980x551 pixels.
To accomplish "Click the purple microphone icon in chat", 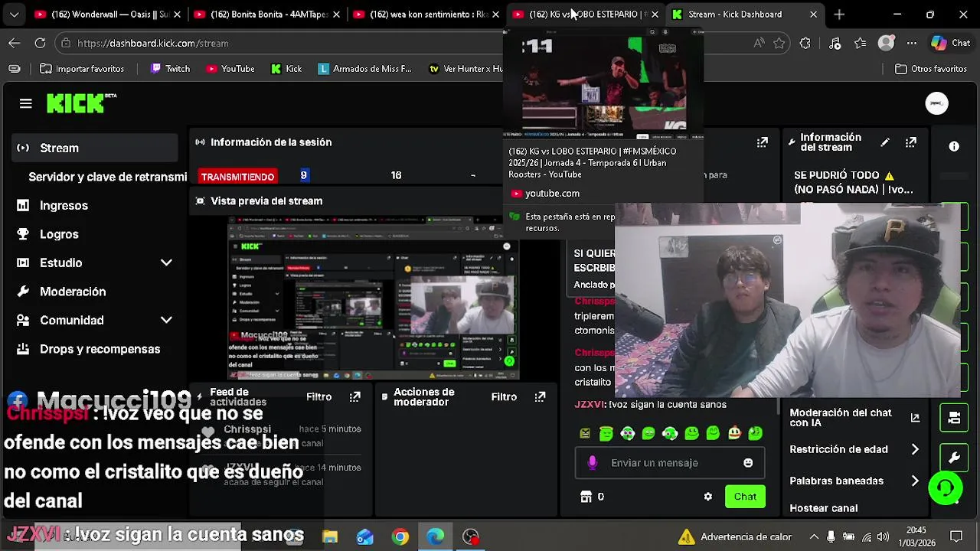I will (x=592, y=463).
